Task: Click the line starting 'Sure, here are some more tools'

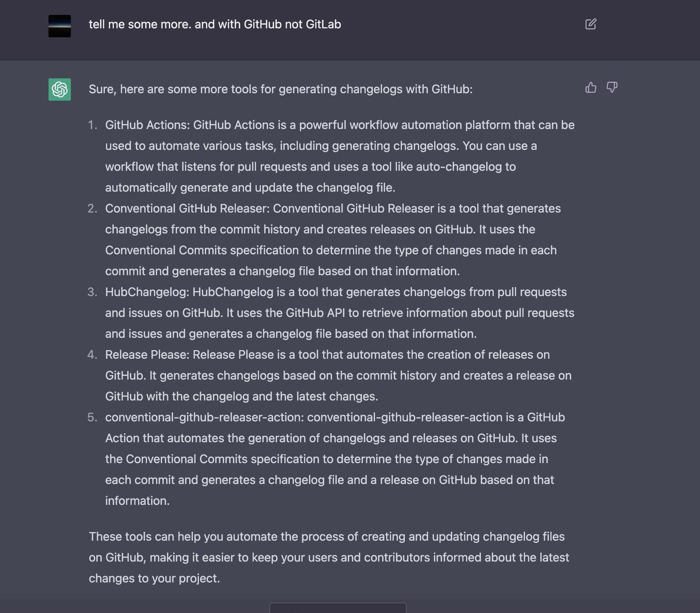Action: point(281,89)
